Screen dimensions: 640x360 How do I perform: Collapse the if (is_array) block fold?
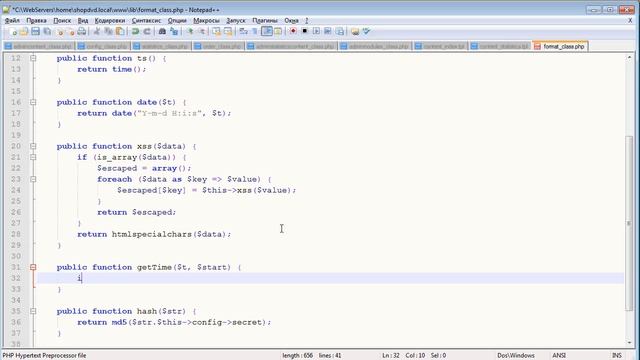point(33,157)
